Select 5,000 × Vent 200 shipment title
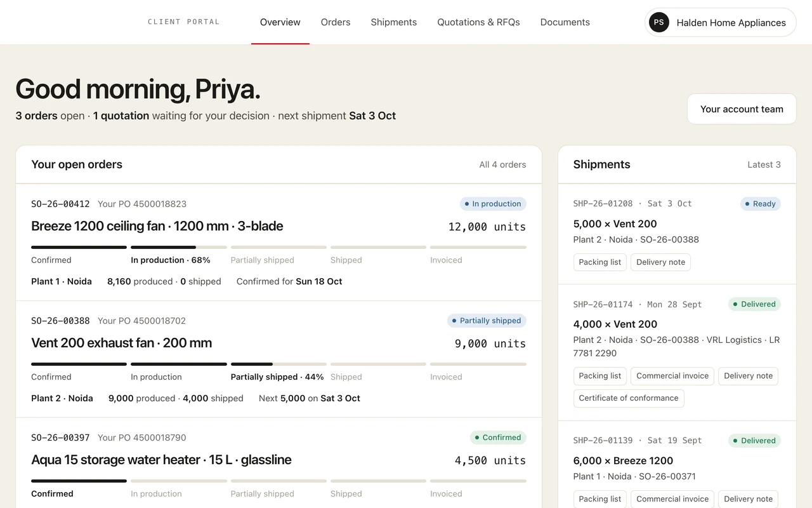 (x=615, y=224)
